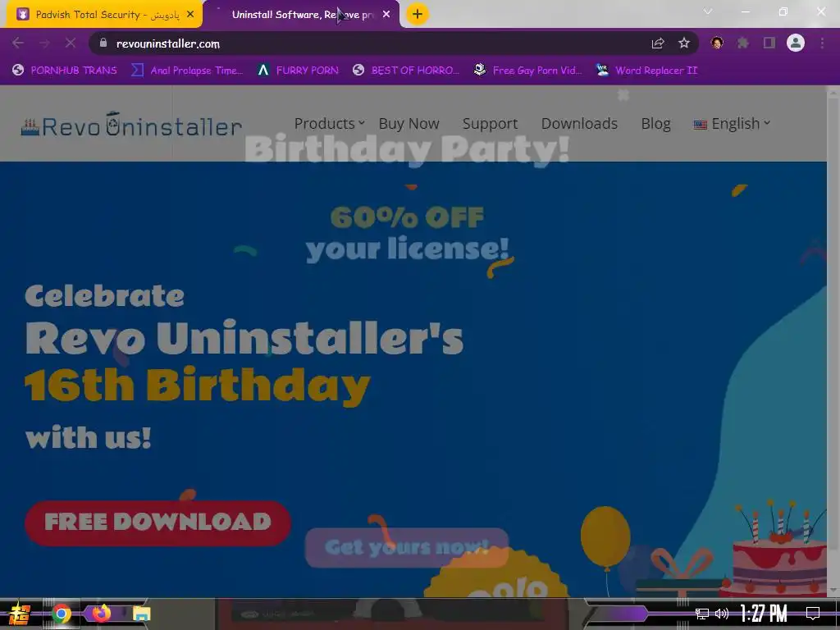Open the network tray icon
This screenshot has height=630, width=840.
pyautogui.click(x=702, y=614)
